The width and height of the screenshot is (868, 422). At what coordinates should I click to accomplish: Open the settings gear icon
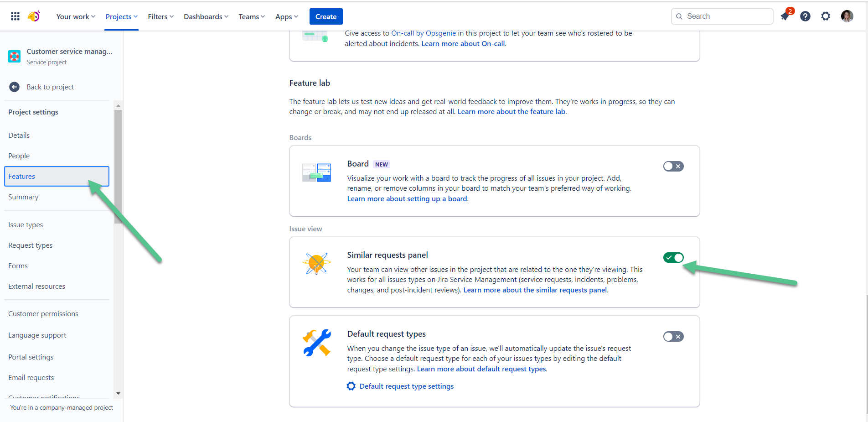[x=826, y=16]
